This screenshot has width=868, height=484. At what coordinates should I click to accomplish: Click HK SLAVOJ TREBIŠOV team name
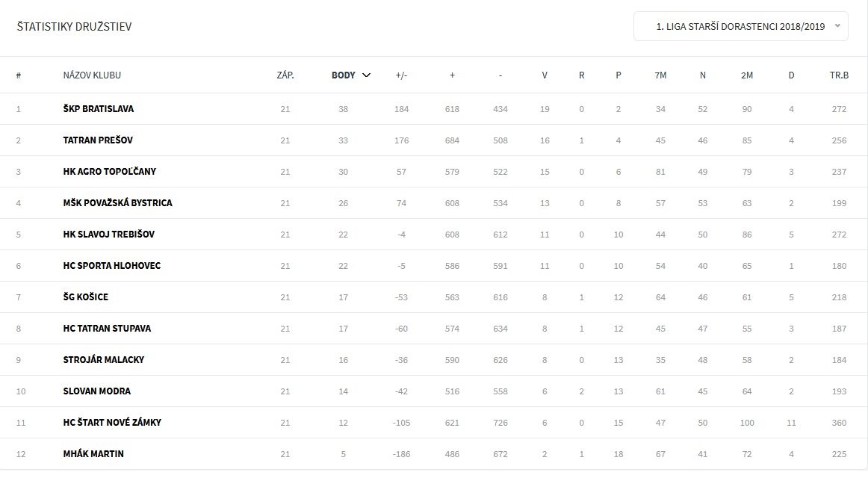pyautogui.click(x=110, y=235)
